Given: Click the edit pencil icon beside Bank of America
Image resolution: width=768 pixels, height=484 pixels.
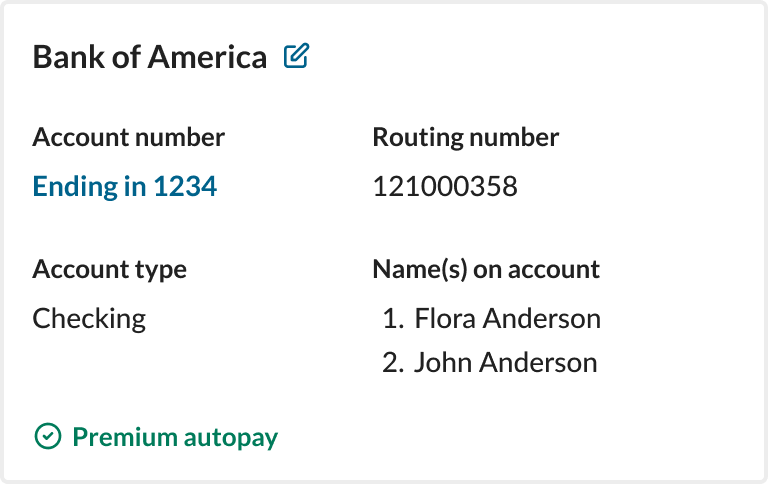Looking at the screenshot, I should (296, 55).
